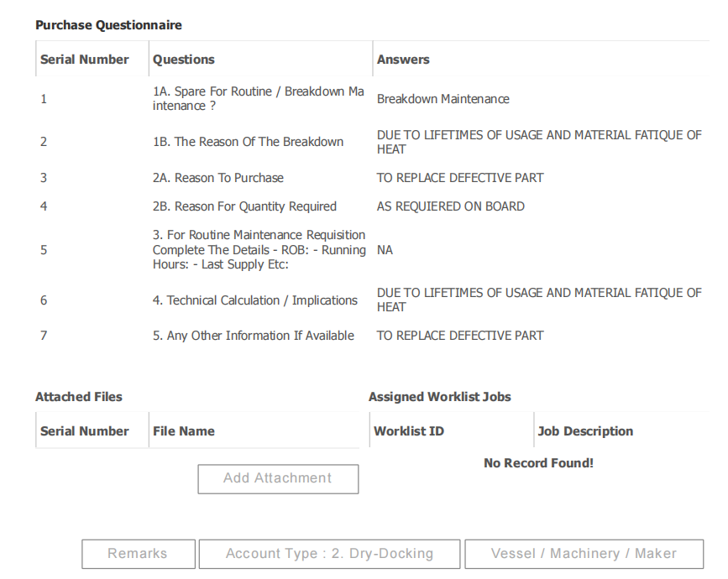Select question 1A Spare For Routine / Breakdown
The width and height of the screenshot is (728, 579).
(258, 99)
